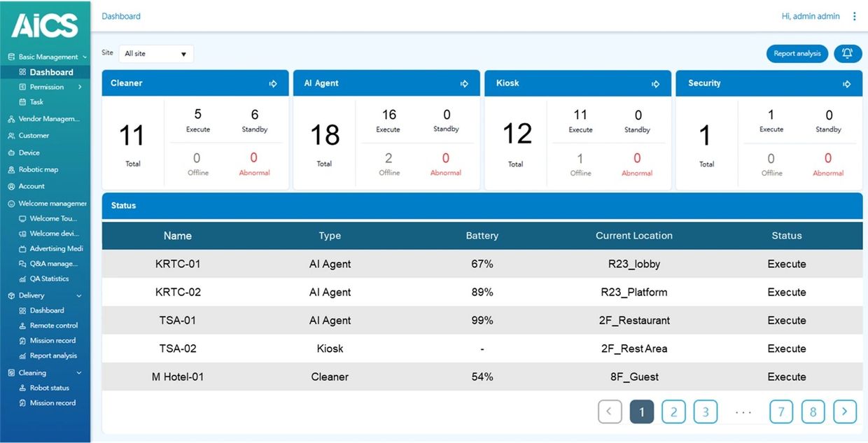Click the next page arrow
Viewport: 868px width, 443px height.
[x=845, y=412]
